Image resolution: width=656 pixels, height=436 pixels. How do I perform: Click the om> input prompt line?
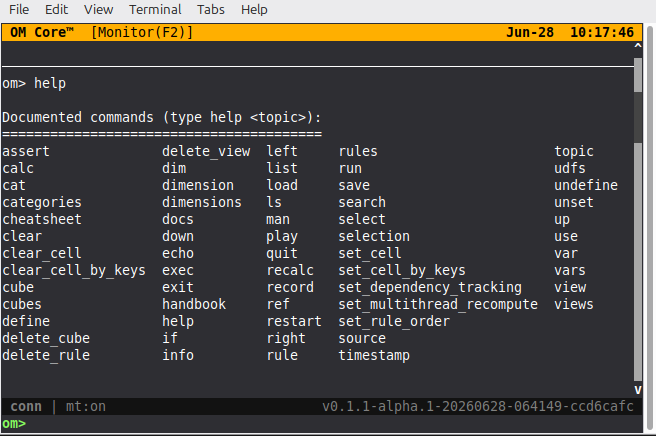coord(321,423)
